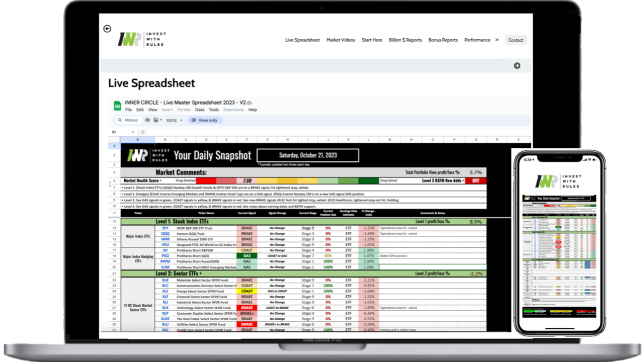Open the copy format dropdown icon
This screenshot has height=362, width=644.
157,120
